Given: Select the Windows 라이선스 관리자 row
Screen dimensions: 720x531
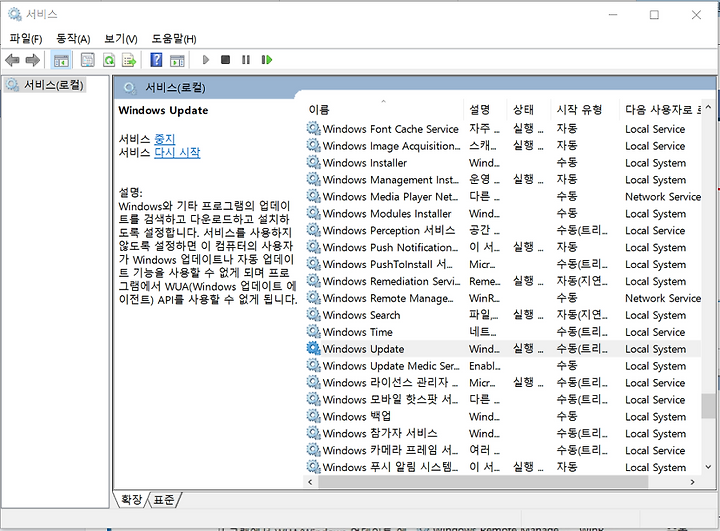Looking at the screenshot, I should click(503, 382).
